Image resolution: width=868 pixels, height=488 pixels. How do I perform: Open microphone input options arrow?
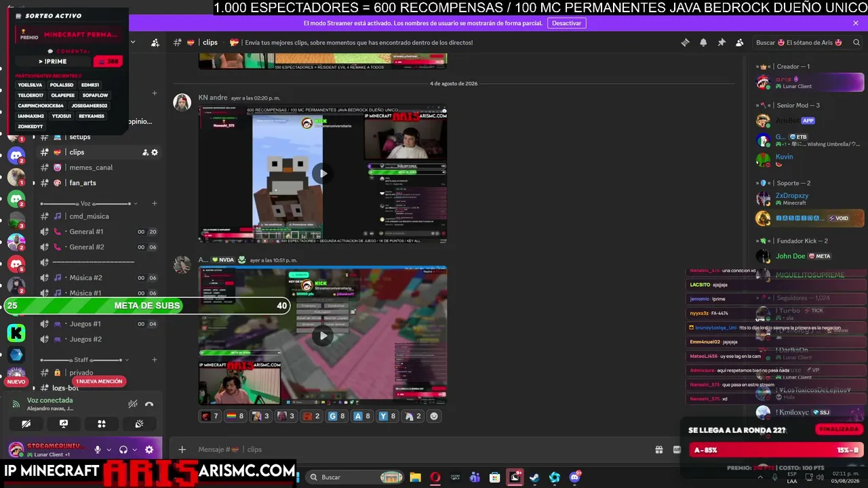coord(108,449)
